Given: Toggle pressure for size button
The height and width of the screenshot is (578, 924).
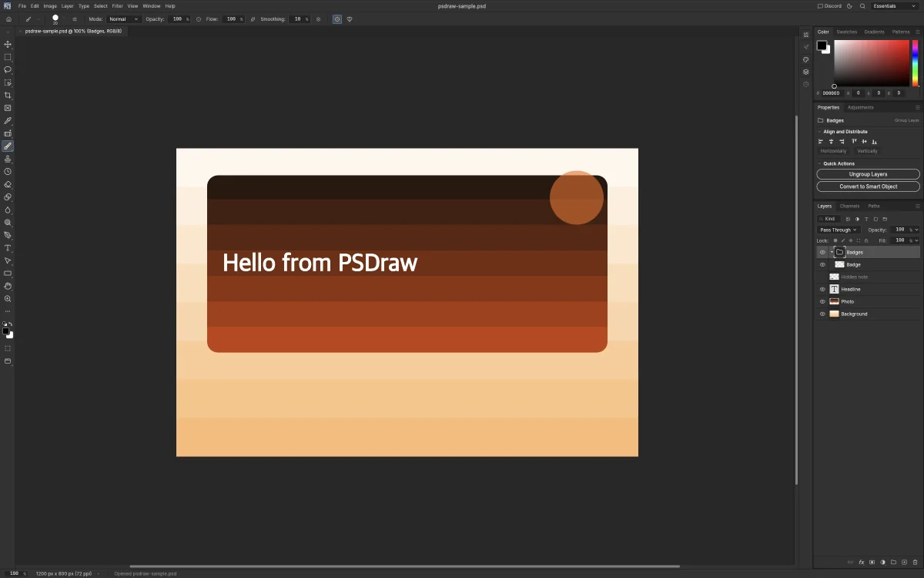Looking at the screenshot, I should coord(337,18).
